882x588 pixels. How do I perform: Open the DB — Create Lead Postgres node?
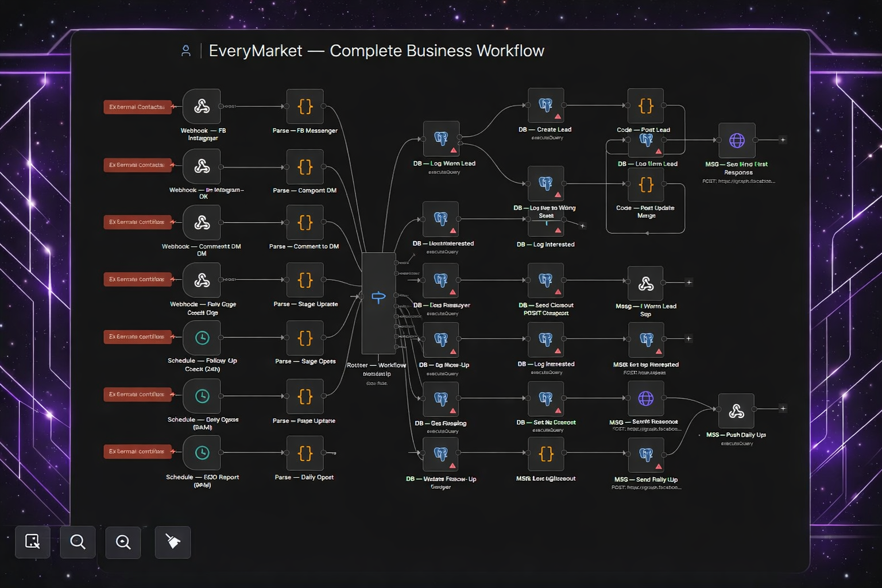pos(546,106)
